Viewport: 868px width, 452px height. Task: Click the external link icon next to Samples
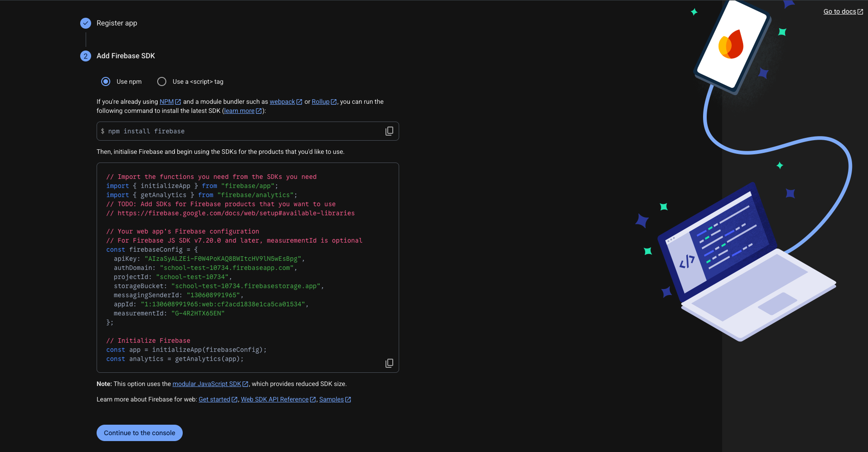tap(349, 399)
